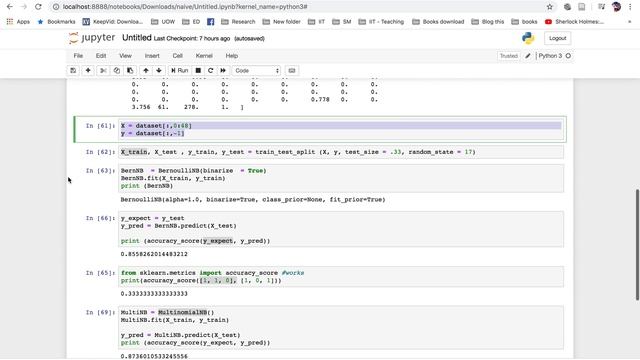The image size is (640, 360).
Task: Restart kernel and re-run the whole notebook
Action: [223, 71]
